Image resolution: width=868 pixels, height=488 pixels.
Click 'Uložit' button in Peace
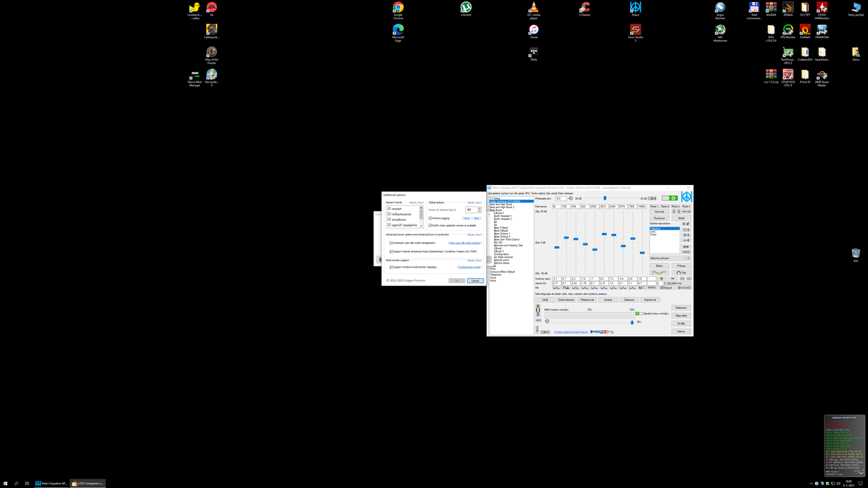[545, 300]
